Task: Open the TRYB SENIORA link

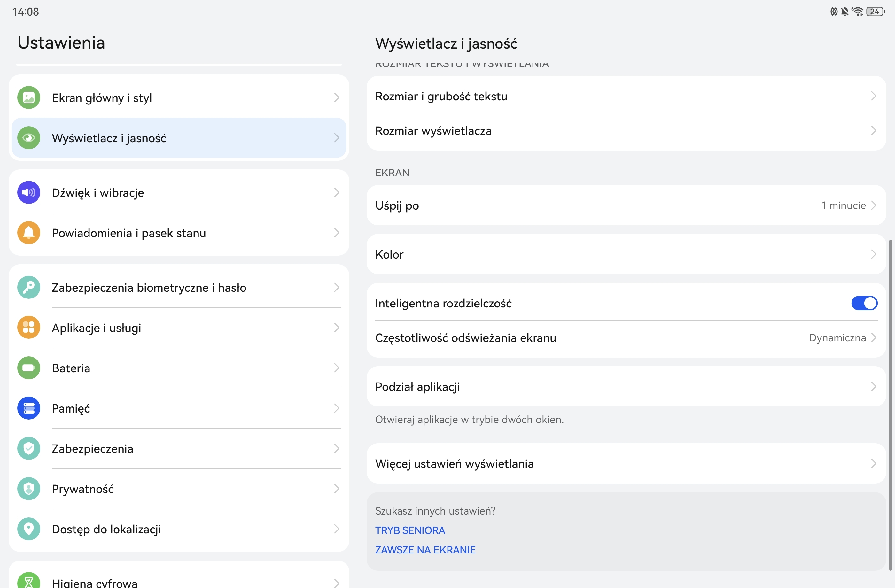Action: [410, 530]
